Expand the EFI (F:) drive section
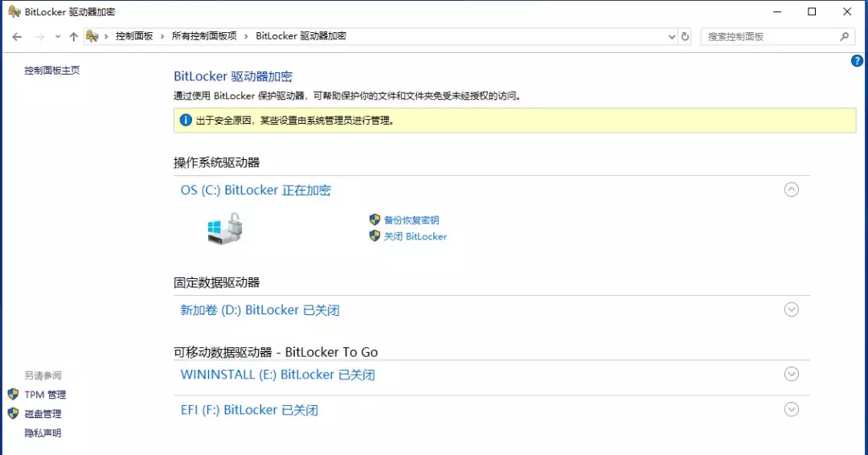 [x=792, y=410]
